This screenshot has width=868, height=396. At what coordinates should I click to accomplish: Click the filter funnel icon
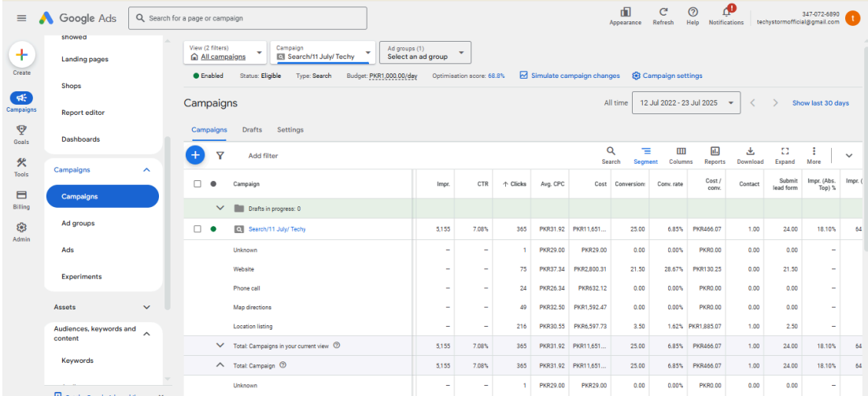(x=220, y=156)
